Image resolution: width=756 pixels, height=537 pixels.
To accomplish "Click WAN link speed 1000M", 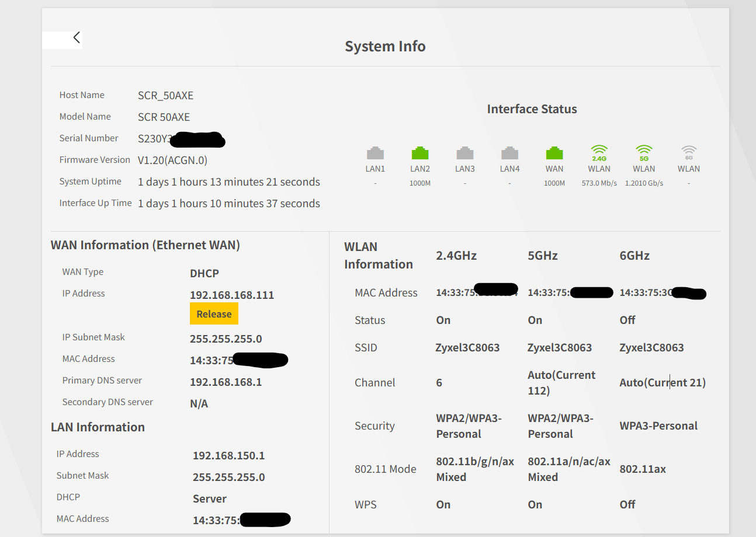I will point(554,183).
